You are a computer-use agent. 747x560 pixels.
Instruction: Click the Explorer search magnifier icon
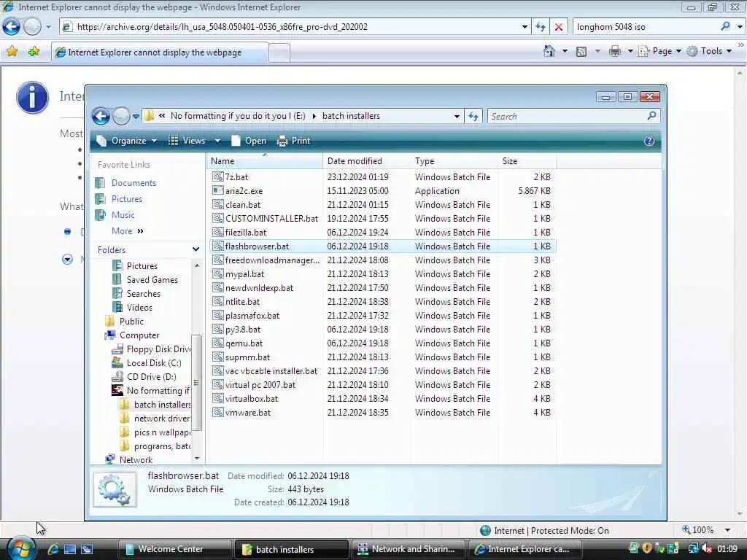[x=651, y=116]
